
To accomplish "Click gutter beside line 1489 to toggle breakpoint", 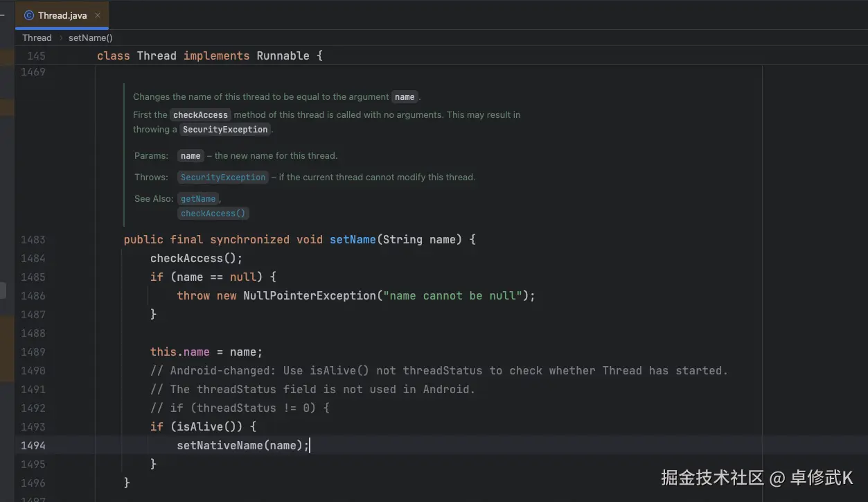I will (33, 352).
